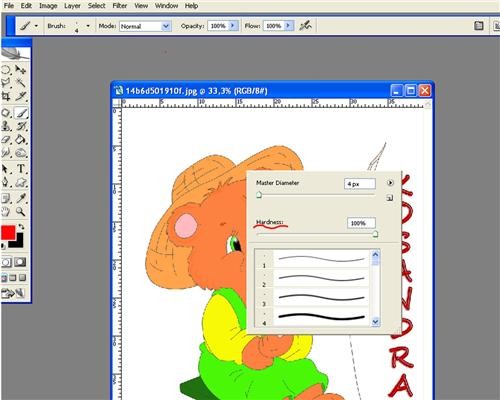
Task: Select the Clone Stamp tool
Action: click(x=6, y=126)
